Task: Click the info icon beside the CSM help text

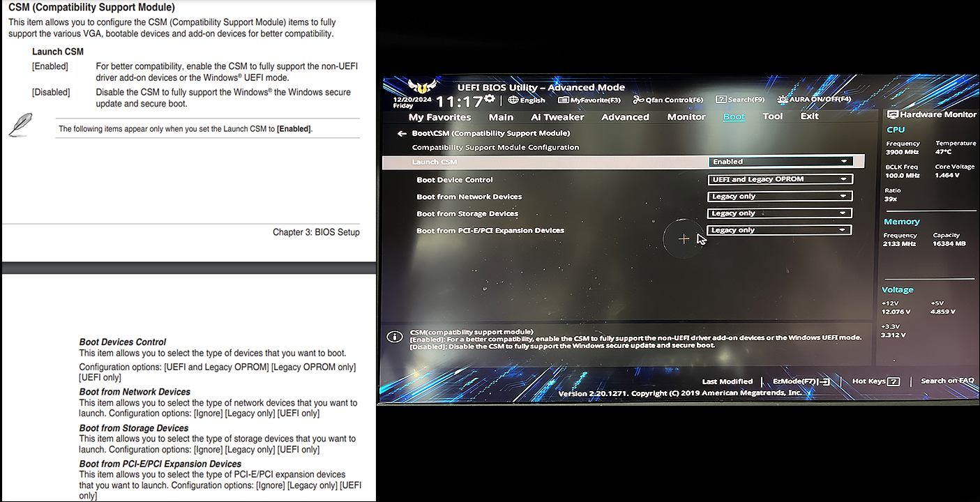Action: [x=395, y=337]
